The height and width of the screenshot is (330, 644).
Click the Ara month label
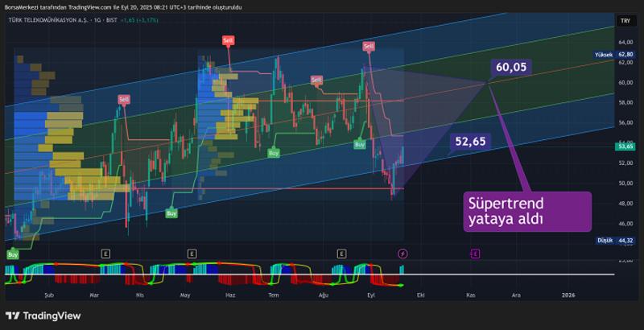point(516,295)
